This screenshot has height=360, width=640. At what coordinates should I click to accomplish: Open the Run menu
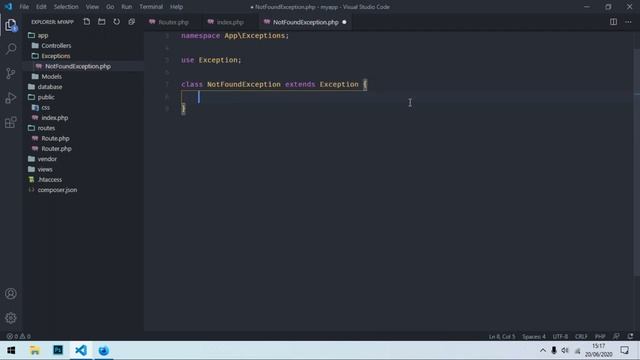tap(127, 7)
